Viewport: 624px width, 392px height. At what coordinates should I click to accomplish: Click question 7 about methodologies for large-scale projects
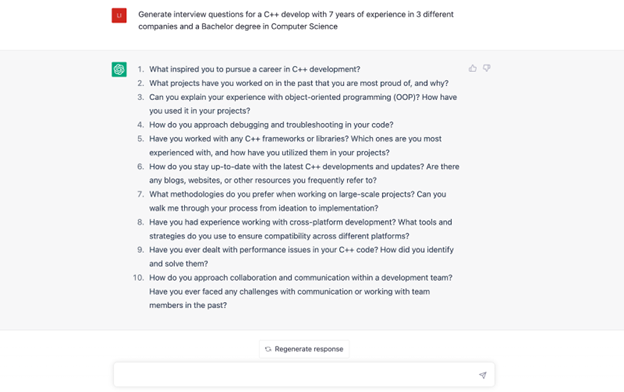pos(297,201)
